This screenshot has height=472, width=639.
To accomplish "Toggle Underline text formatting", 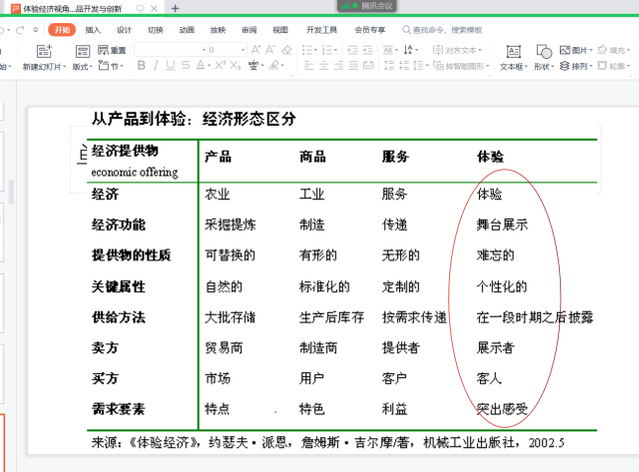I will click(171, 66).
